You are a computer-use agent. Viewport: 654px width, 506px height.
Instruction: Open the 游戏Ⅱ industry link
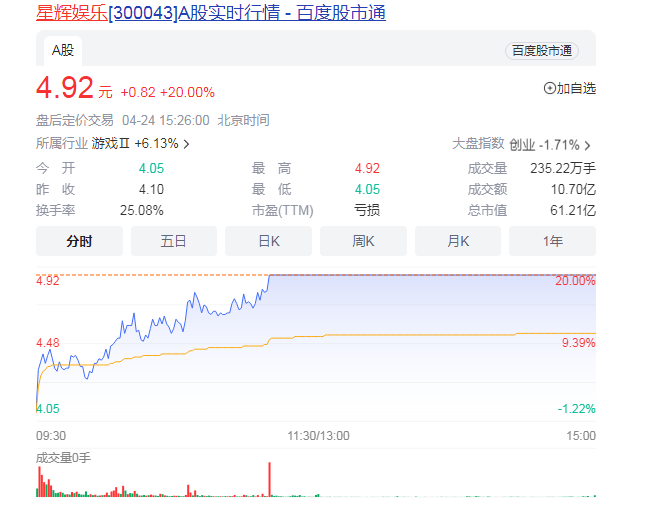coord(111,144)
